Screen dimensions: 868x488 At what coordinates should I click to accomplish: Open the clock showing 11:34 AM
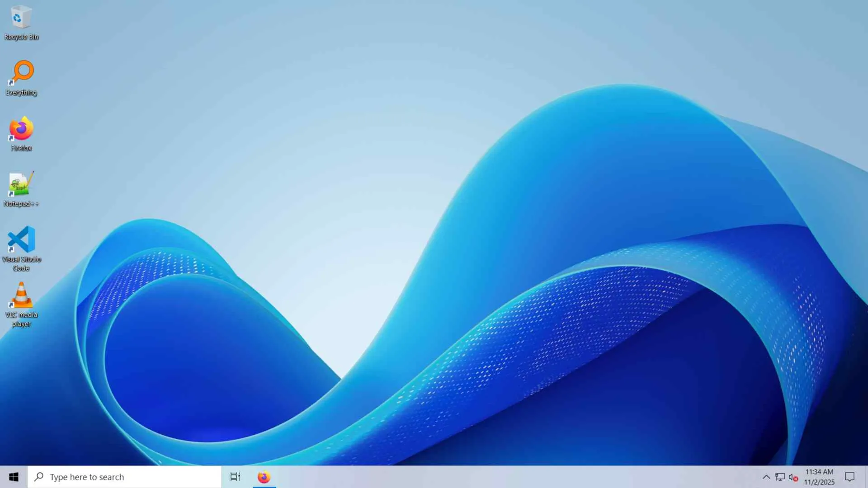(819, 472)
